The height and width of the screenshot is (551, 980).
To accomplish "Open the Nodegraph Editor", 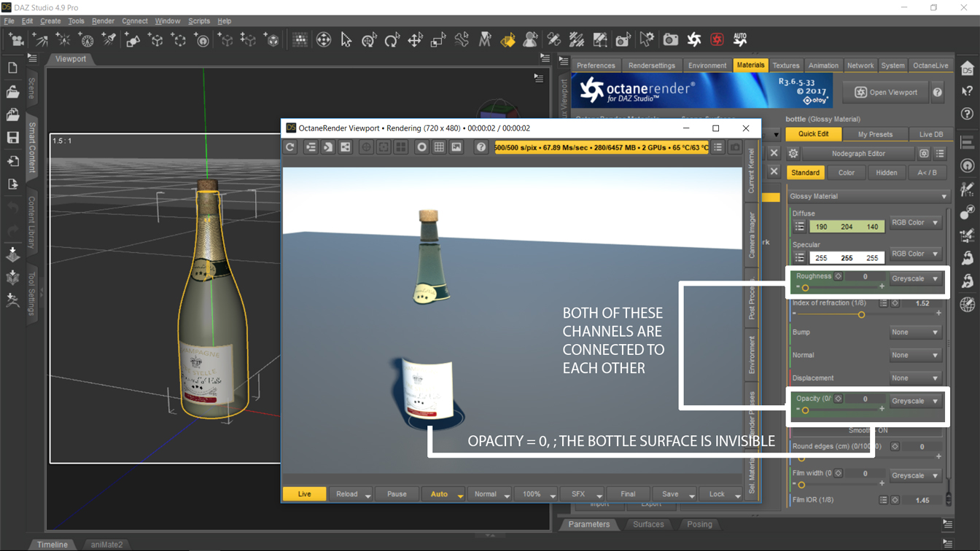I will point(858,154).
